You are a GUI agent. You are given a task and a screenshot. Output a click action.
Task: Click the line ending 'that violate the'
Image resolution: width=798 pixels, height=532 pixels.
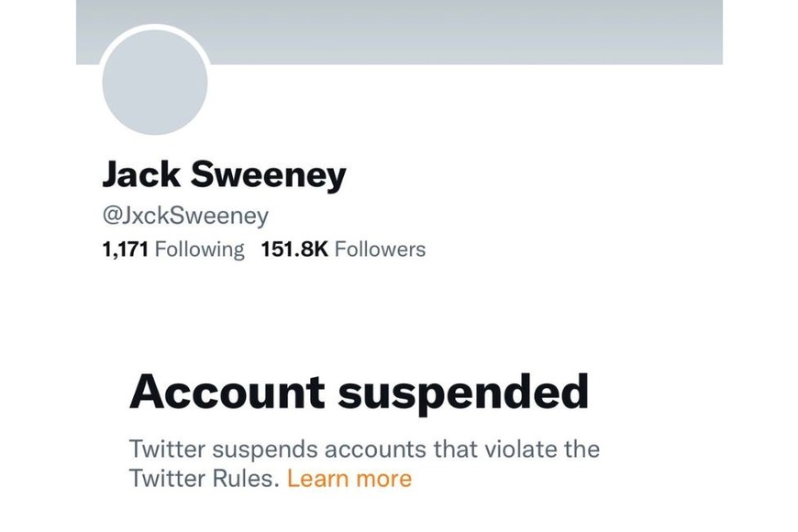coord(364,449)
